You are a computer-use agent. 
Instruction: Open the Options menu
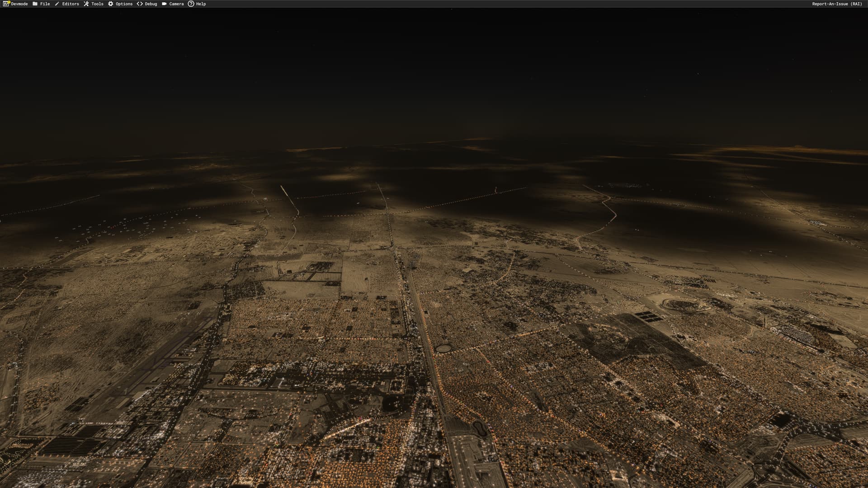click(x=124, y=4)
